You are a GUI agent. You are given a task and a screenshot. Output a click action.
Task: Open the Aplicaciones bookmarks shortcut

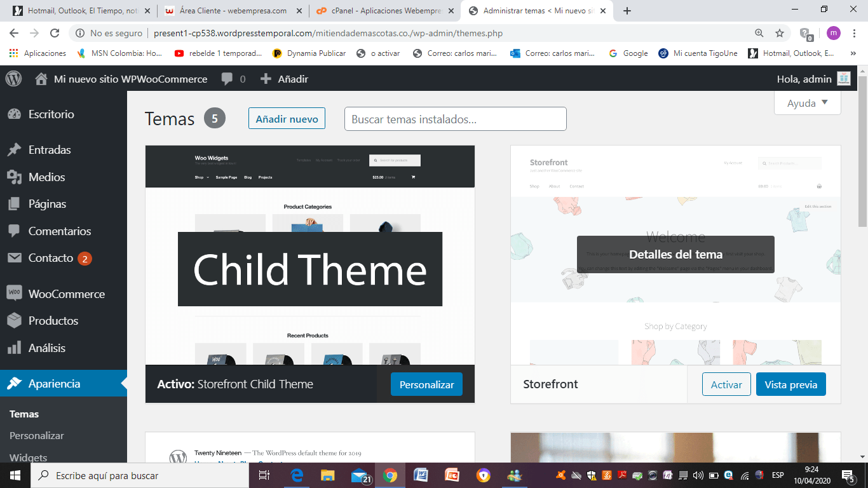37,53
